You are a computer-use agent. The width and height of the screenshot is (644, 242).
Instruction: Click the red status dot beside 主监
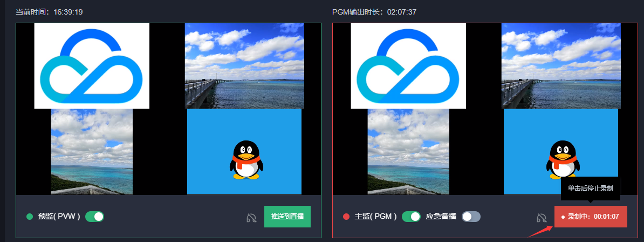[346, 217]
